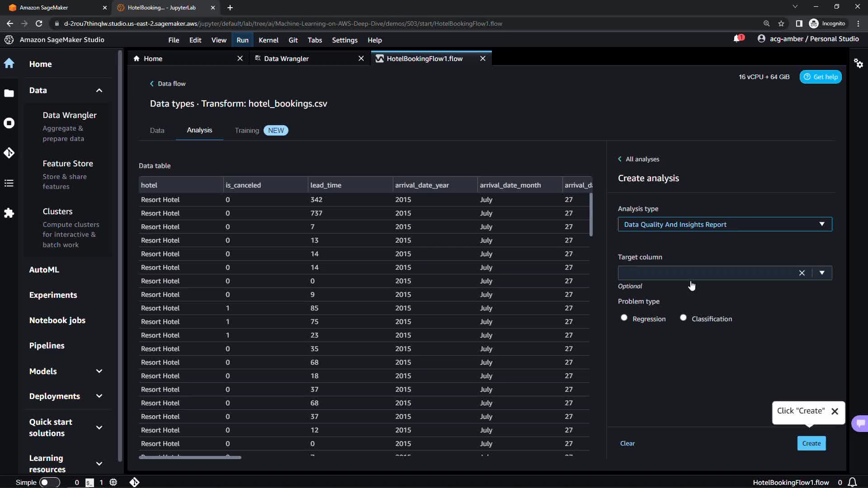Expand the Models section in sidebar
This screenshot has height=488, width=868.
[x=99, y=371]
